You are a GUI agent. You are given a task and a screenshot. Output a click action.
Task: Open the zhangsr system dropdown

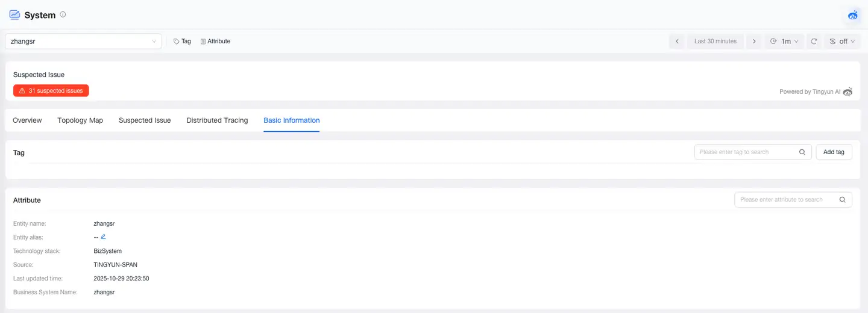83,42
